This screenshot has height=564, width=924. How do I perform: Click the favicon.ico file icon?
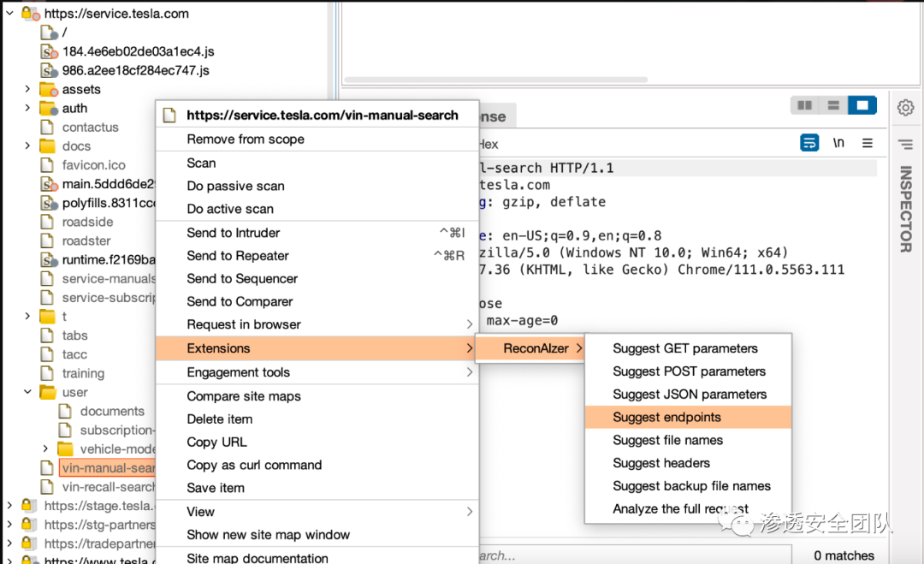coord(47,165)
